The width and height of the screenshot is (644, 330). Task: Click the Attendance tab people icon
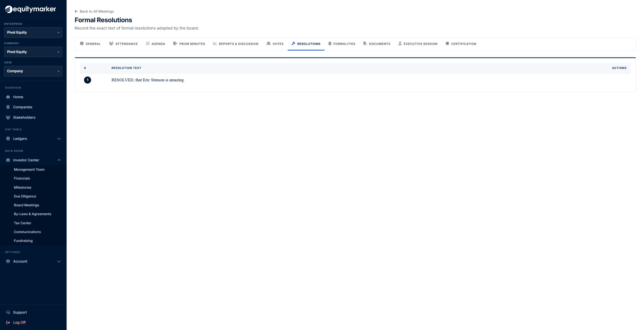click(x=111, y=43)
